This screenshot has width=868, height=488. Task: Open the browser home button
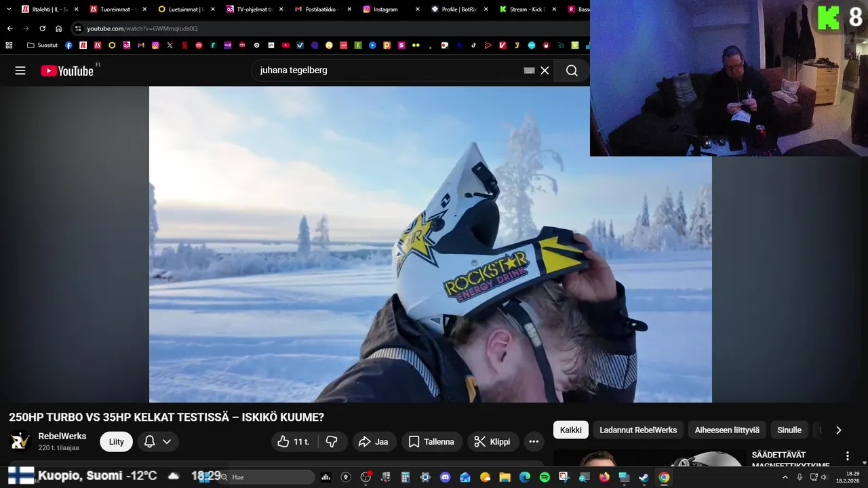pyautogui.click(x=59, y=28)
